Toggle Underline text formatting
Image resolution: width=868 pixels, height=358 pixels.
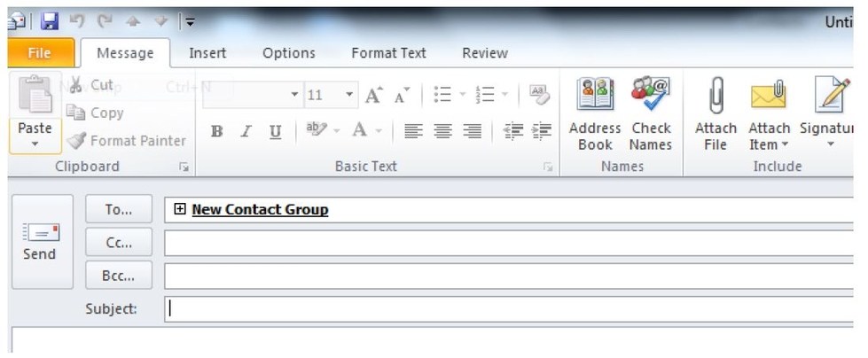(x=275, y=131)
